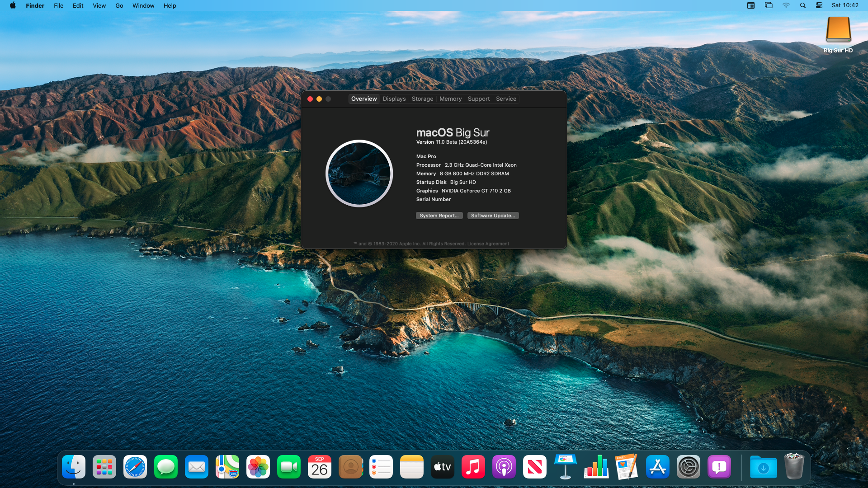Open the App Store icon

[658, 467]
